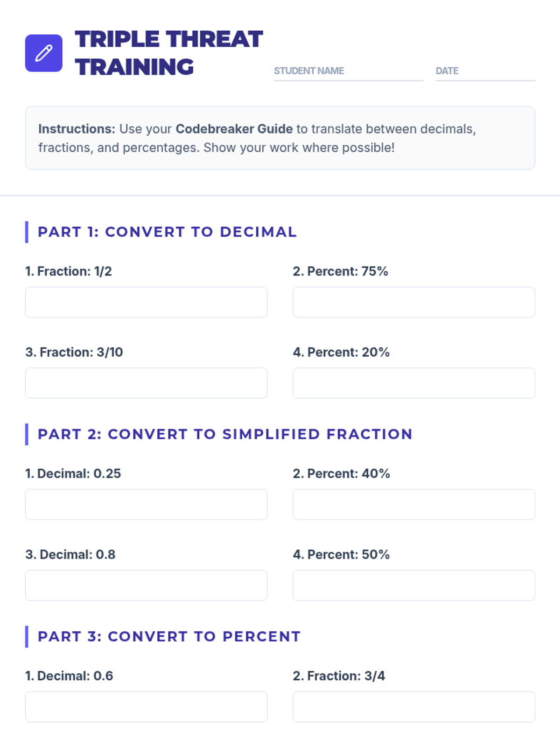
Task: Select the Percent 40% answer box
Action: 413,504
